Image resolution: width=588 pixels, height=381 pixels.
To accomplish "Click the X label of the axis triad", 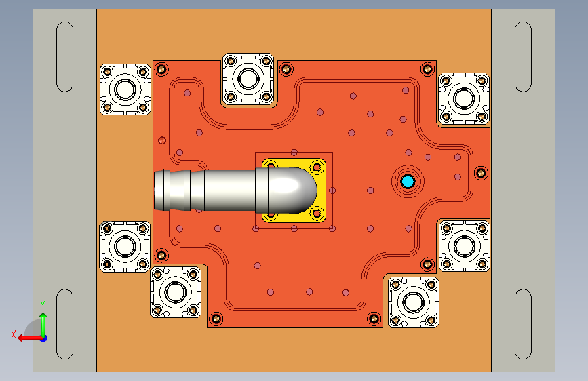I will pyautogui.click(x=14, y=334).
